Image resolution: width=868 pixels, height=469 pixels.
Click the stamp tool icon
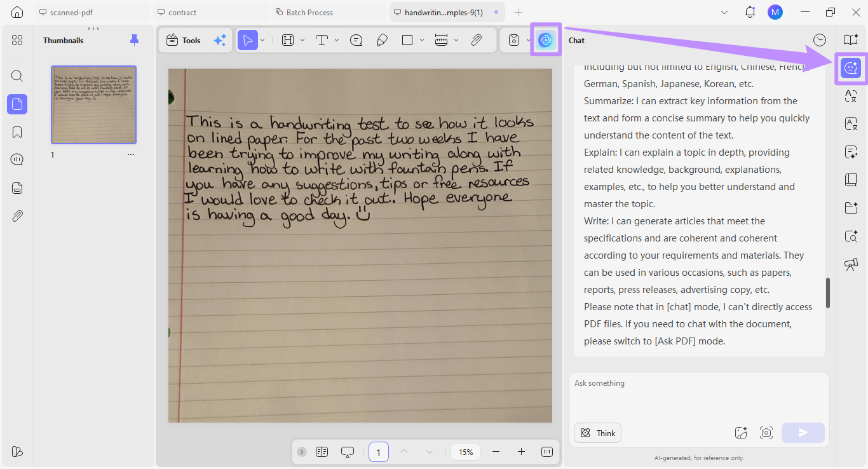[x=514, y=40]
